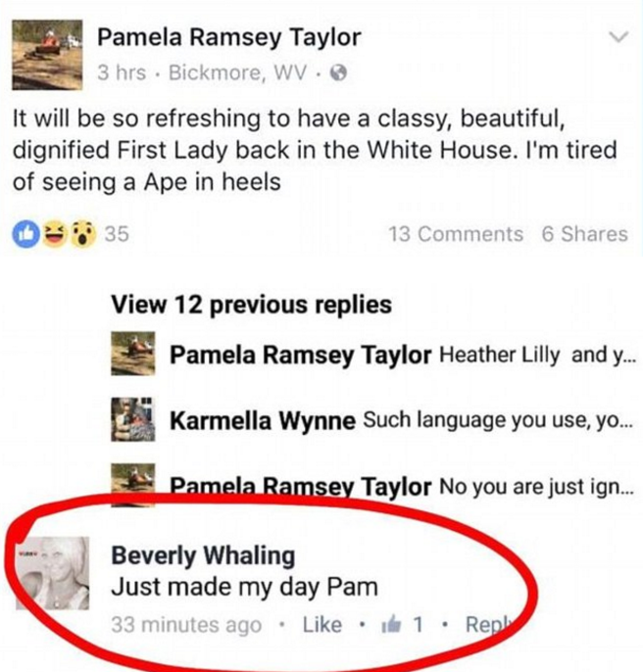The width and height of the screenshot is (643, 672).
Task: Expand the truncated Heather Lilly reply
Action: [x=538, y=355]
